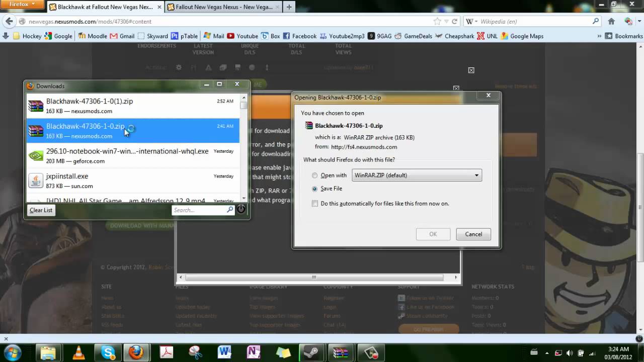644x362 pixels.
Task: Open the Gmail bookmark
Action: (x=122, y=36)
